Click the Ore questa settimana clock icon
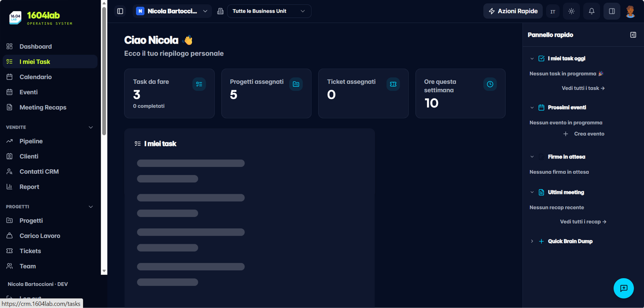644x308 pixels. pyautogui.click(x=490, y=84)
